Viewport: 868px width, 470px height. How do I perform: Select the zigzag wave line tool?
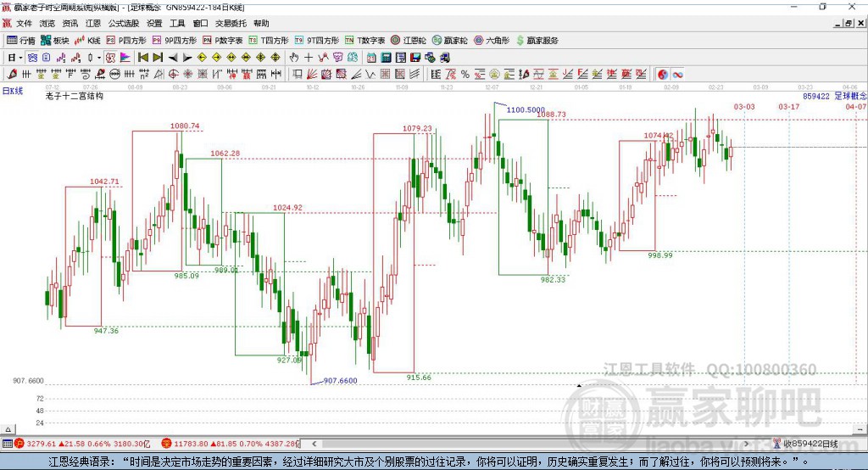[370, 74]
